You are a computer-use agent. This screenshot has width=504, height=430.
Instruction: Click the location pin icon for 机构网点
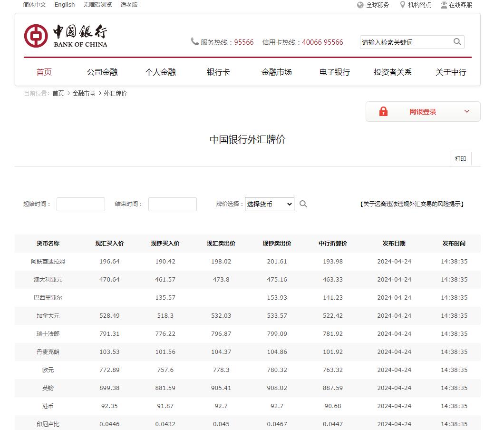(x=403, y=5)
